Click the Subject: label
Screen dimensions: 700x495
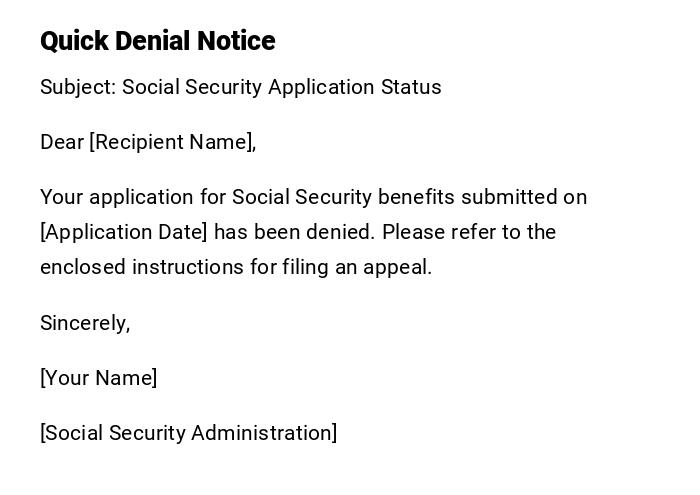click(78, 87)
